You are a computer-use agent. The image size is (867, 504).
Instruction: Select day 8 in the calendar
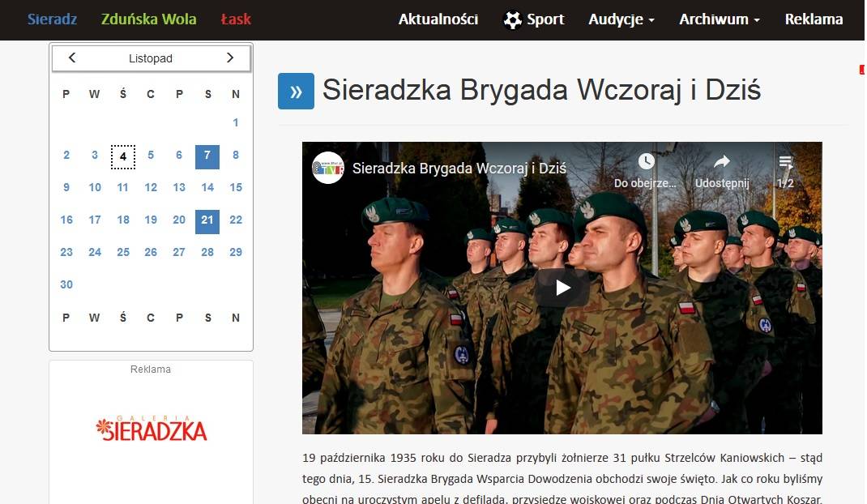tap(236, 155)
